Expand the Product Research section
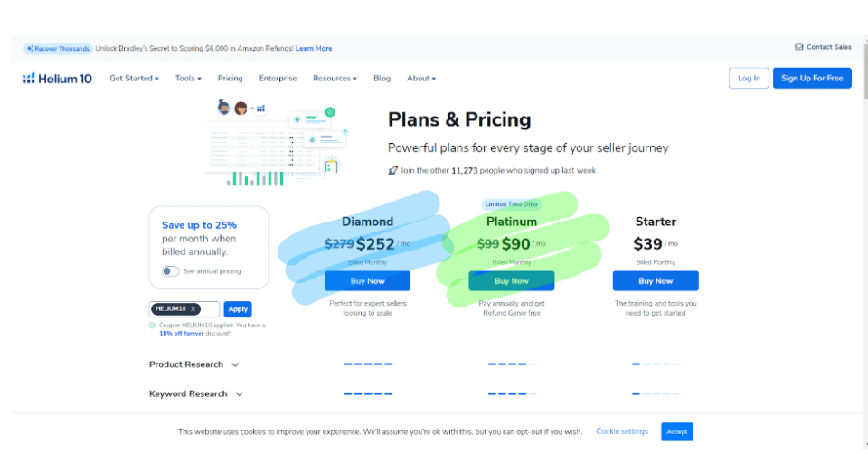Image resolution: width=868 pixels, height=454 pixels. pyautogui.click(x=193, y=364)
